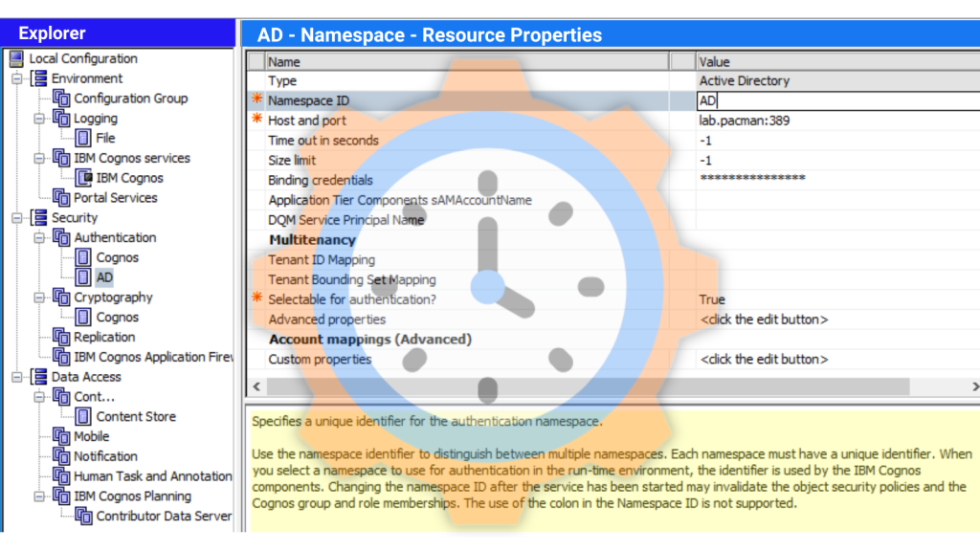Edit the Namespace ID value field

pos(837,100)
